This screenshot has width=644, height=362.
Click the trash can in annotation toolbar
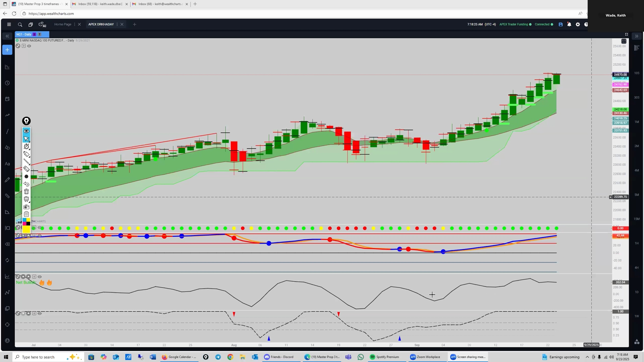point(26,191)
